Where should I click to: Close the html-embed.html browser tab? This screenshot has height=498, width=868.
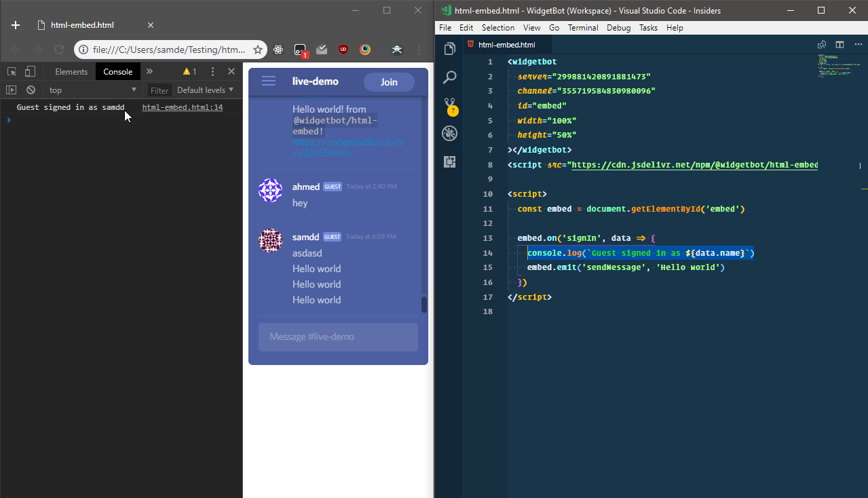pos(151,25)
